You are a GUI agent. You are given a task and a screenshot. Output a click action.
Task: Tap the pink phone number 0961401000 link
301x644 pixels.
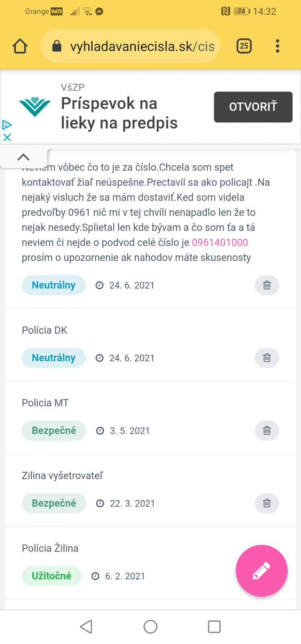(x=220, y=242)
